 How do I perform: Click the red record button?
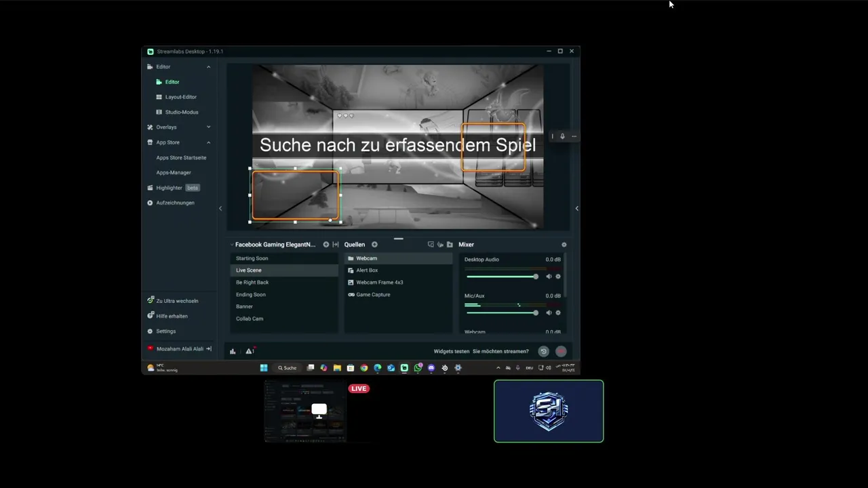click(561, 351)
